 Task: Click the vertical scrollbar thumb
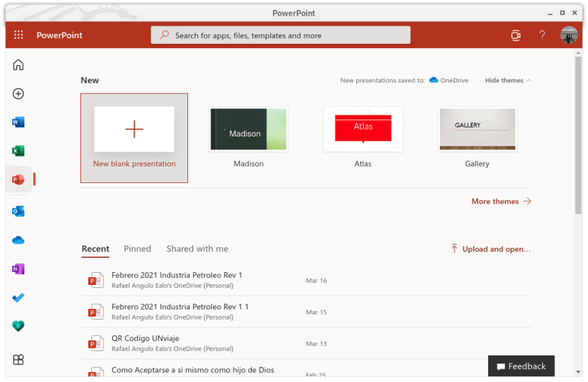(x=578, y=135)
